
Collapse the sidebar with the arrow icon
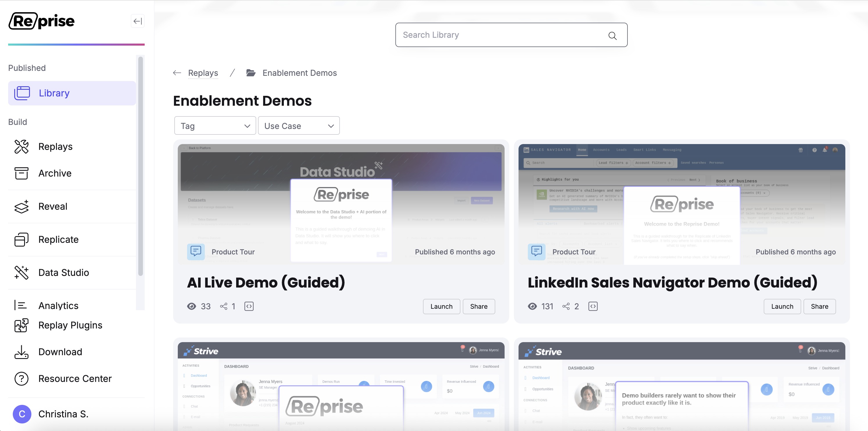click(137, 21)
